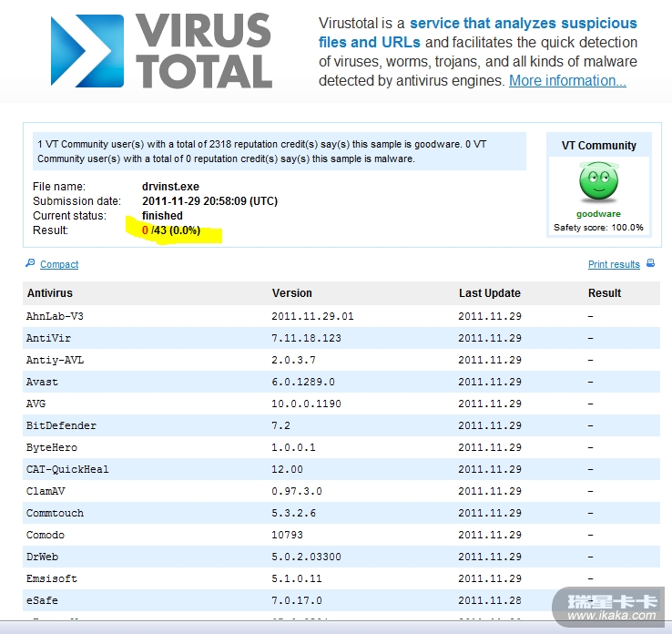The width and height of the screenshot is (672, 634).
Task: Click version 5.1.0.11 of Emsisoft
Action: tap(297, 578)
